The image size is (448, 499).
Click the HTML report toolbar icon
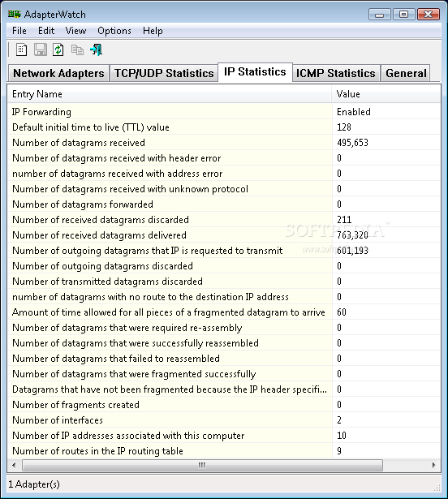[21, 49]
